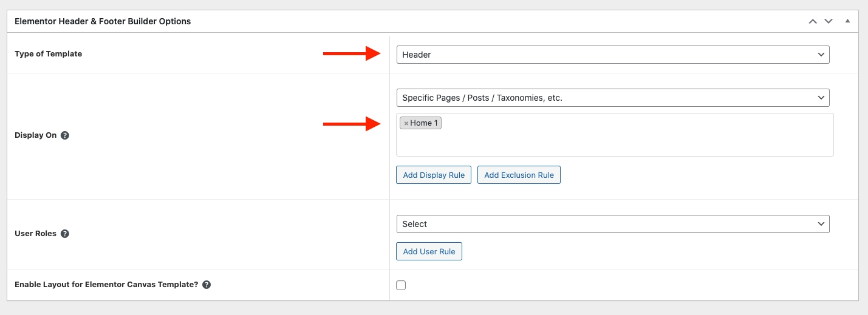Move the options panel down
Viewport: 868px width, 315px height.
point(829,21)
